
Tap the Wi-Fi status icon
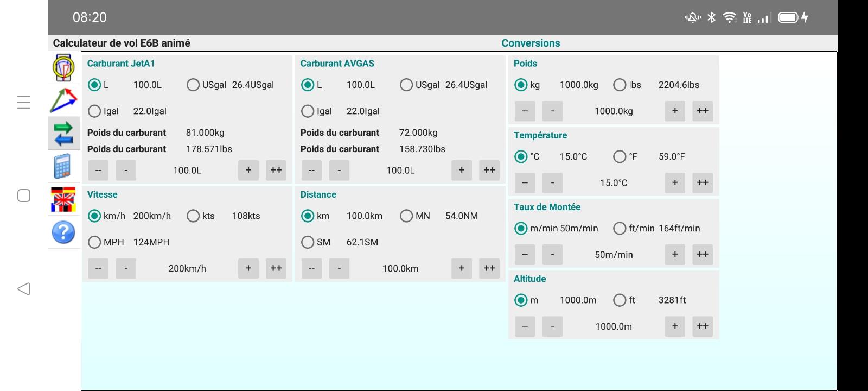[x=730, y=17]
